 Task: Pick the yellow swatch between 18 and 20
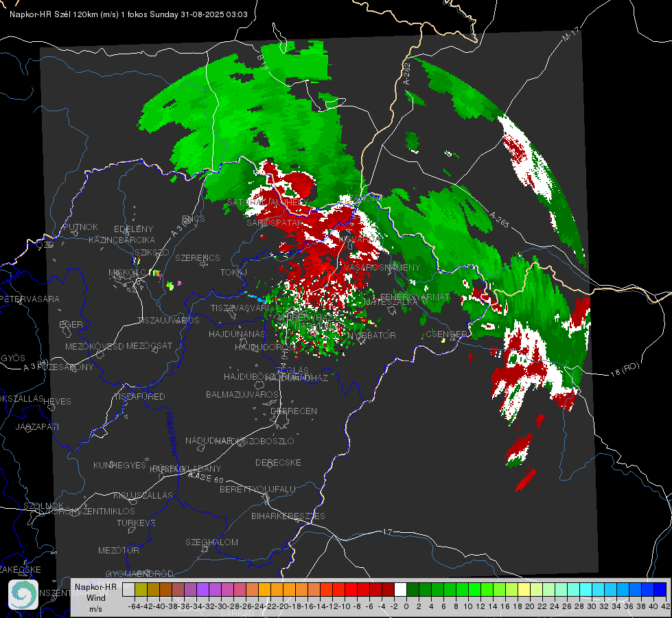point(524,589)
